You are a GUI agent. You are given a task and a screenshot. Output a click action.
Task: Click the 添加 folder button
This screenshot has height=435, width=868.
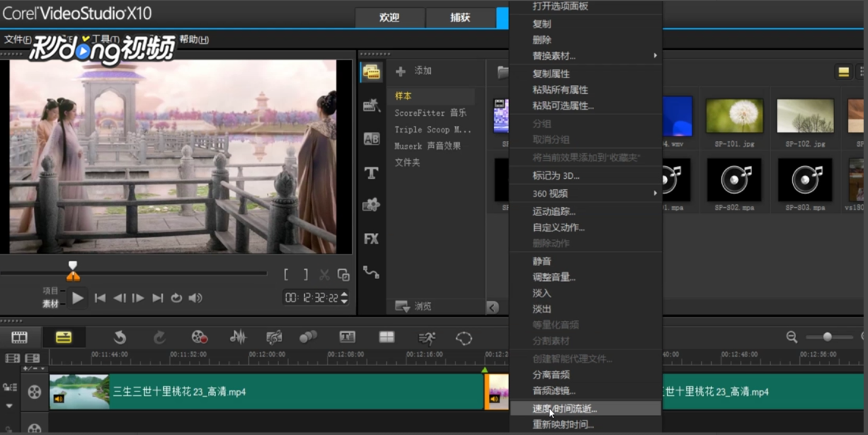[414, 71]
